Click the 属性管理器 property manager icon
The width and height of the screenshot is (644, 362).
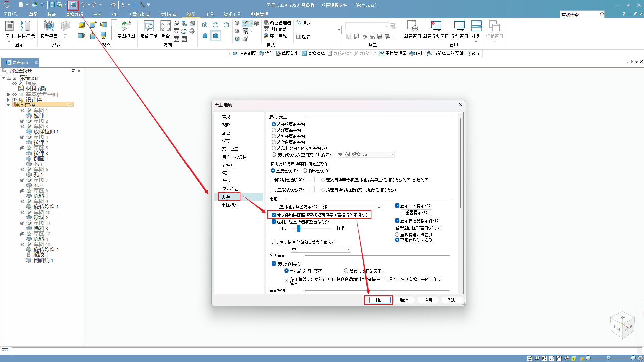pyautogui.click(x=393, y=53)
